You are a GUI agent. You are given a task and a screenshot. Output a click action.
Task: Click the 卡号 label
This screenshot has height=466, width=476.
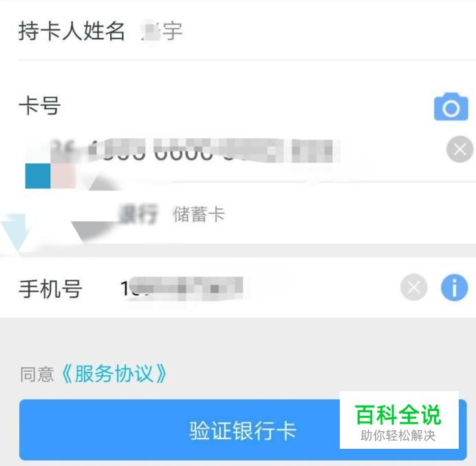click(40, 105)
